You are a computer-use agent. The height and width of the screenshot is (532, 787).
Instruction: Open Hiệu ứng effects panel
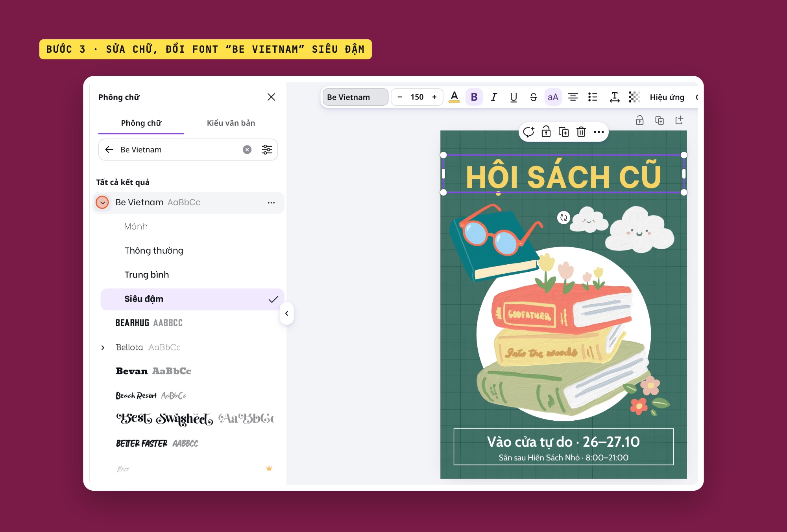(667, 97)
